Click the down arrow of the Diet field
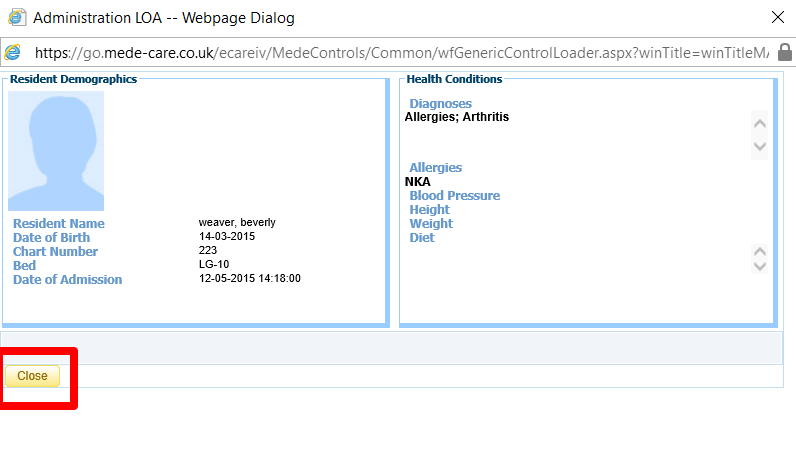 [x=760, y=266]
